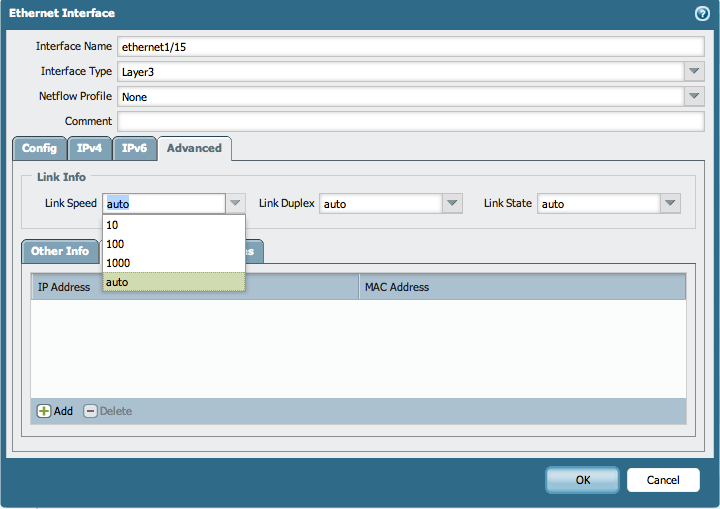Open the Link State dropdown arrow
Image resolution: width=720 pixels, height=509 pixels.
670,203
